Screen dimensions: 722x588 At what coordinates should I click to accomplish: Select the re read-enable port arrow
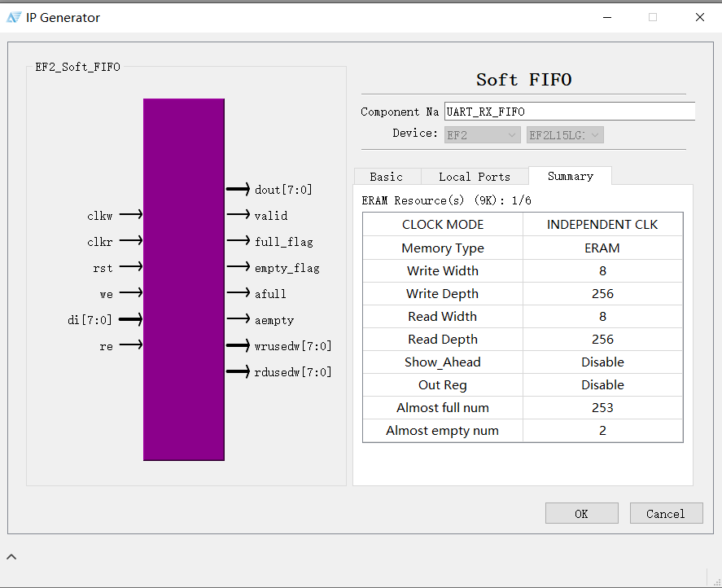(x=130, y=345)
